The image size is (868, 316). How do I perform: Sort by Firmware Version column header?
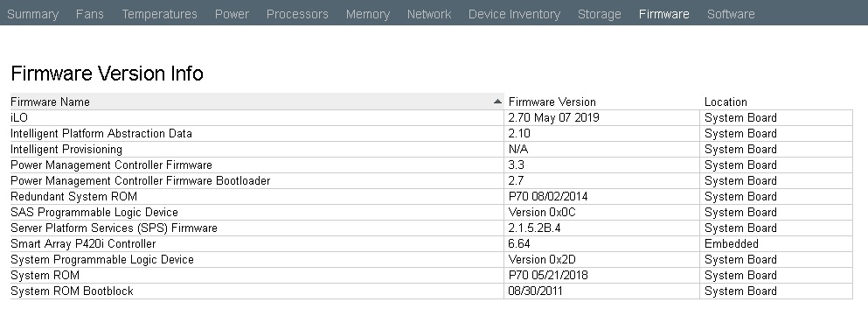coord(601,102)
